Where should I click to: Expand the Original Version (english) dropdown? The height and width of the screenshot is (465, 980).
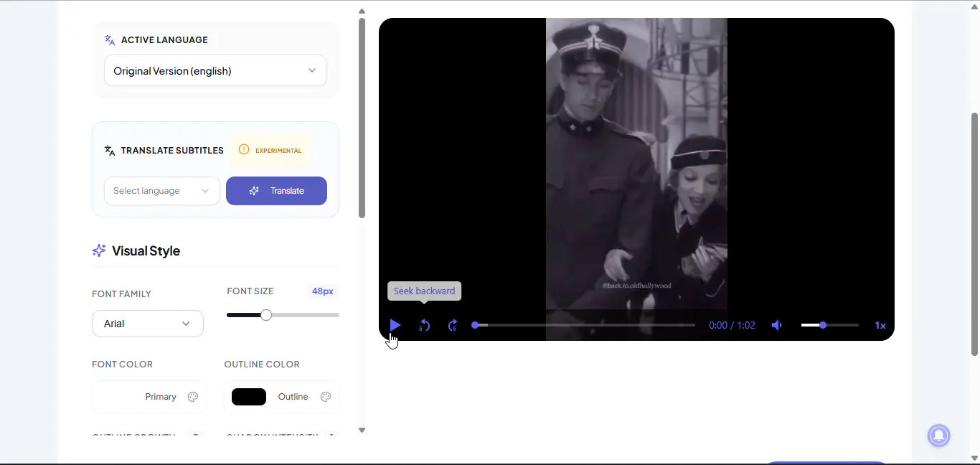215,71
